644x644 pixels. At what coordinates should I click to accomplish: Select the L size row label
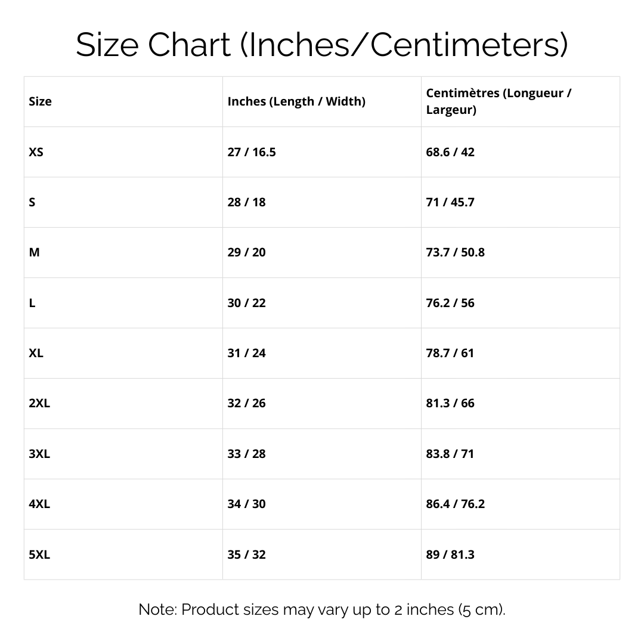[32, 303]
